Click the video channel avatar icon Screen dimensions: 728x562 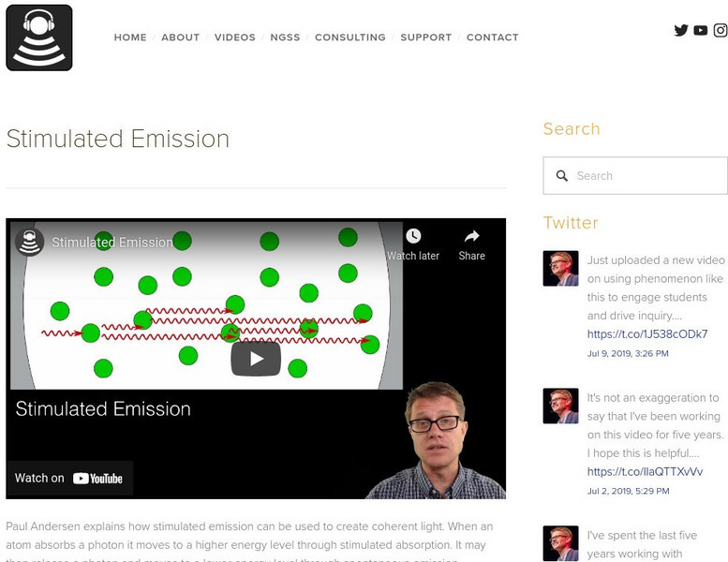point(29,242)
